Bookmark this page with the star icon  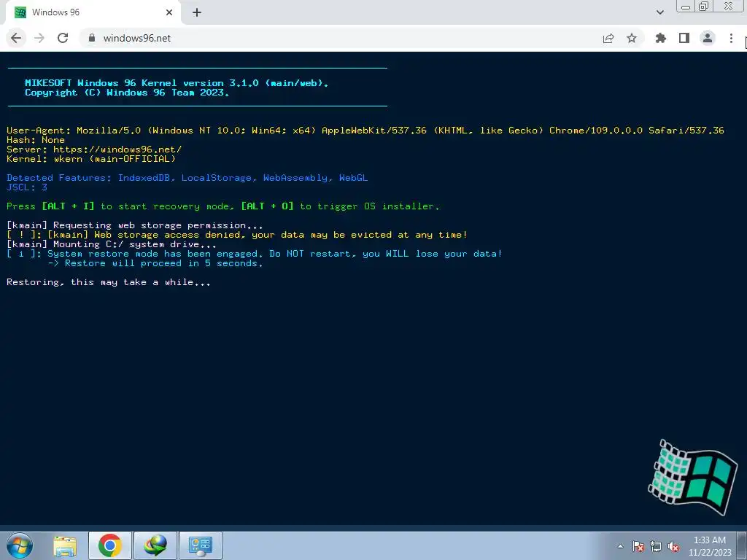pos(632,38)
